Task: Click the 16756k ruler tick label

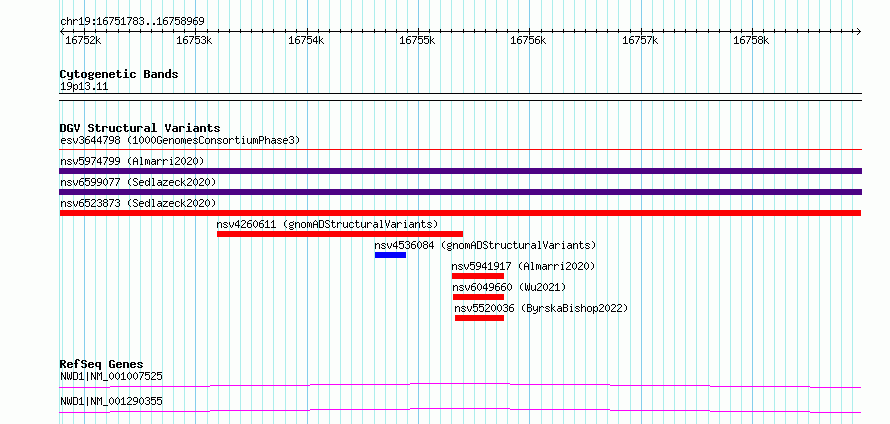Action: [528, 40]
